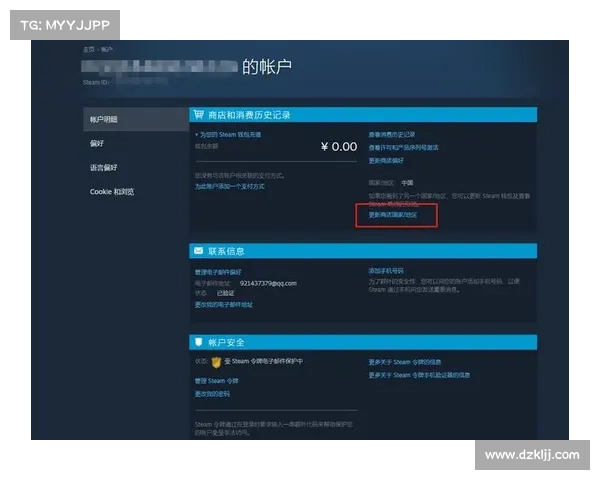600x480 pixels.
Task: Click the 联系信息 section header
Action: pyautogui.click(x=363, y=251)
